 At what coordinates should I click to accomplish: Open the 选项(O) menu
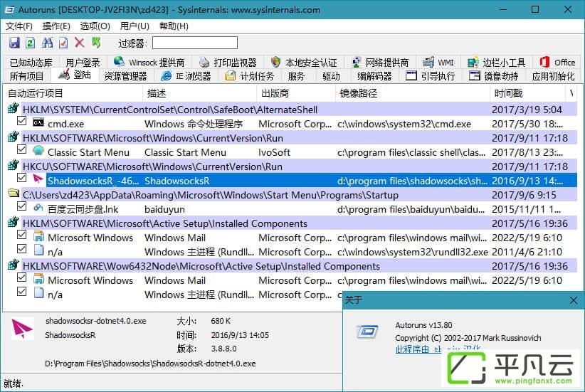coord(95,26)
